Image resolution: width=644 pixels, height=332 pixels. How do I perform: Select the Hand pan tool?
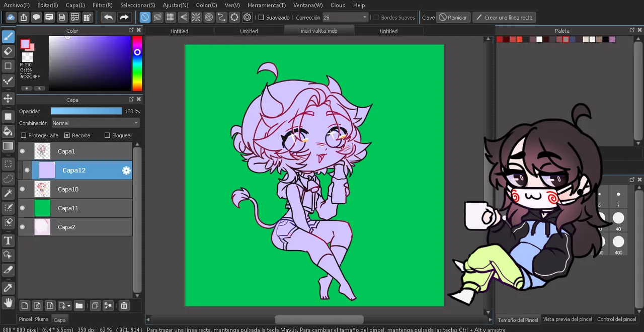pyautogui.click(x=8, y=302)
